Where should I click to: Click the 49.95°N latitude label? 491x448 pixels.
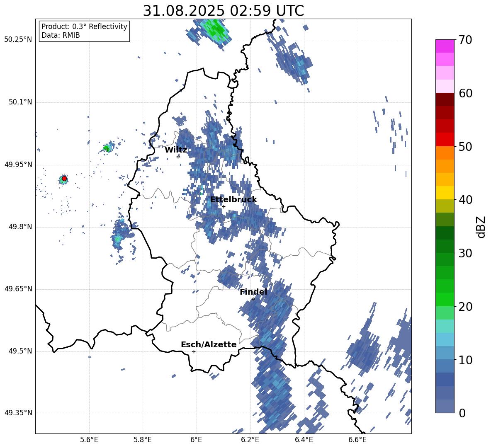[18, 165]
